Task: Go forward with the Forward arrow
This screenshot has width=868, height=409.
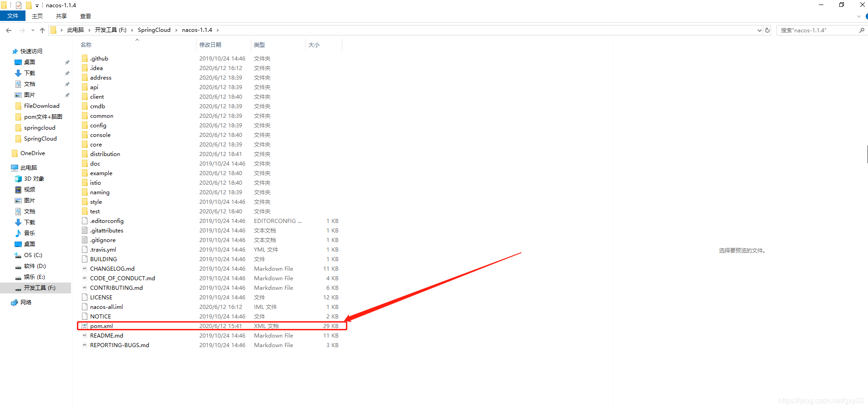Action: coord(22,30)
